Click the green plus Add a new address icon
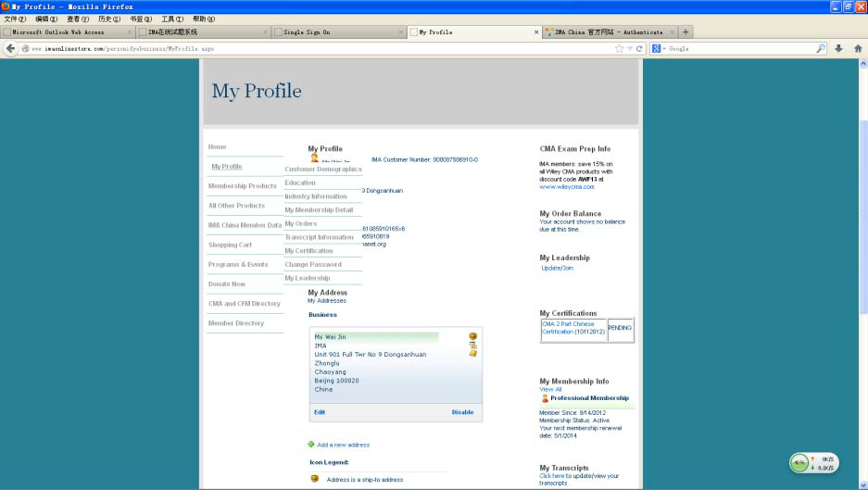The image size is (868, 490). [311, 445]
